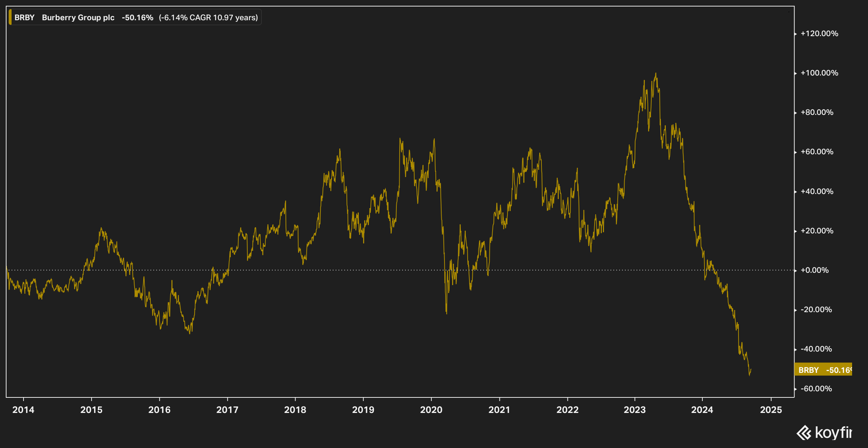Click the 2025 x-axis label
868x448 pixels.
[x=771, y=410]
